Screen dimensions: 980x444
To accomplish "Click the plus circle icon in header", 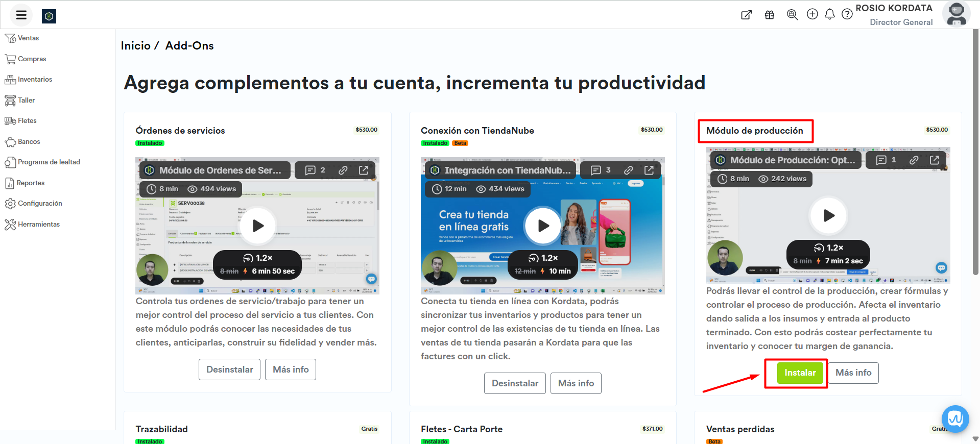I will pyautogui.click(x=812, y=14).
